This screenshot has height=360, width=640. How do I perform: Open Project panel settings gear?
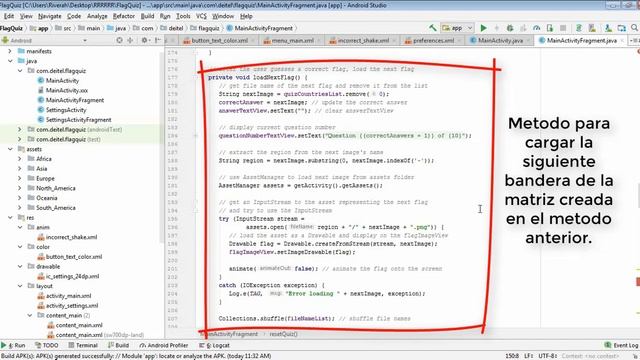coord(144,40)
